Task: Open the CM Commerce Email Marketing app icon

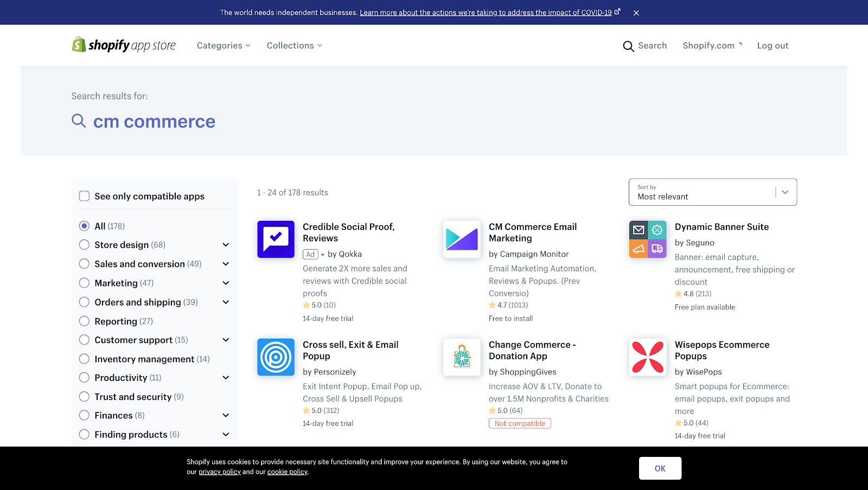Action: point(462,239)
